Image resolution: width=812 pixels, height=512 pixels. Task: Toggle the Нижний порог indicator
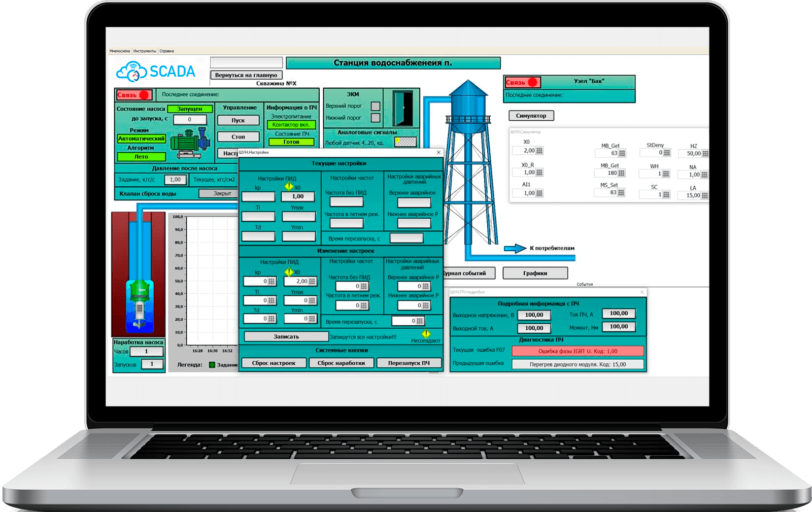coord(375,119)
